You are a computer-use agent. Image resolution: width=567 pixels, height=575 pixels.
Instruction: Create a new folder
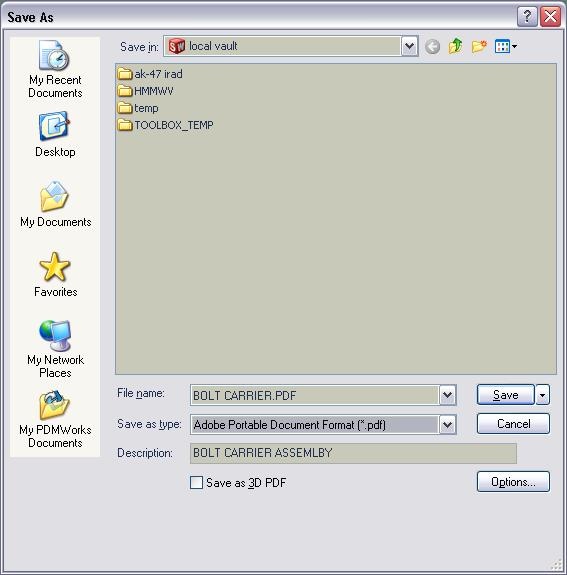tap(479, 46)
